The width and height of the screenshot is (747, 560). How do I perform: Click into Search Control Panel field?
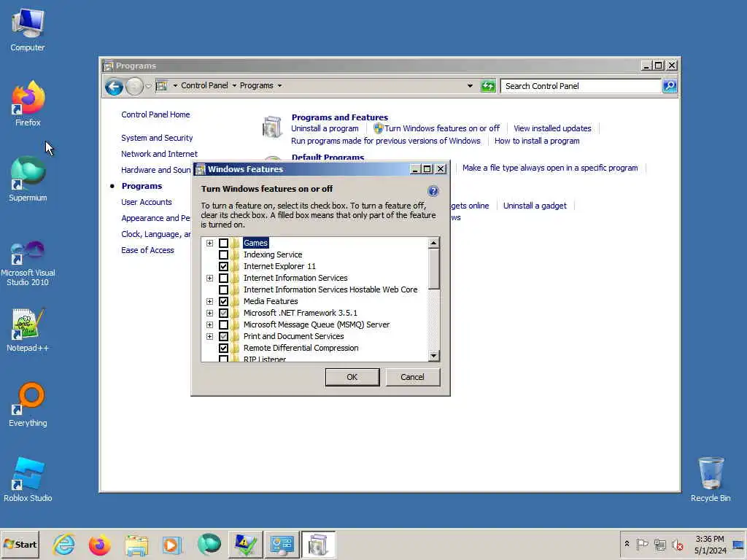coord(581,86)
